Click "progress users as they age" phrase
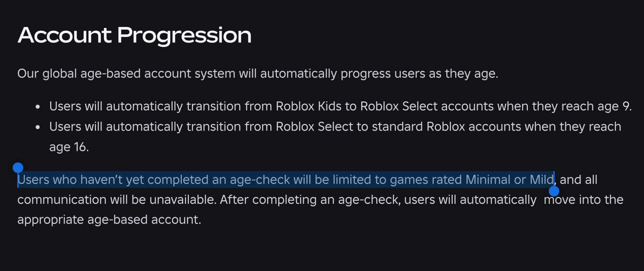 click(419, 74)
